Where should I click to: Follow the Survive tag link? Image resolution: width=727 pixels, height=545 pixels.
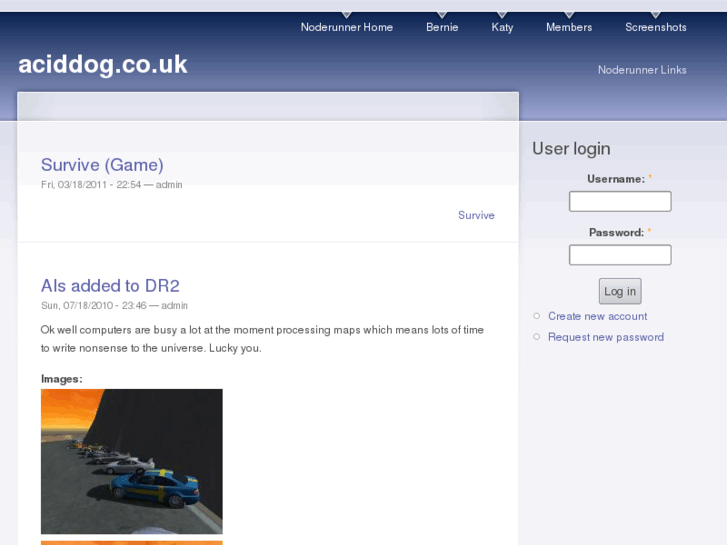coord(476,215)
